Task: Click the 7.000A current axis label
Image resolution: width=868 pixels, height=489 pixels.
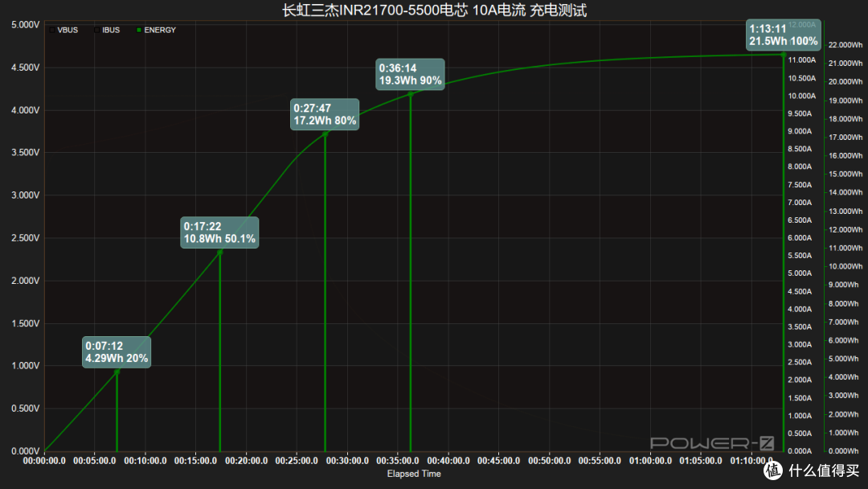Action: point(800,202)
